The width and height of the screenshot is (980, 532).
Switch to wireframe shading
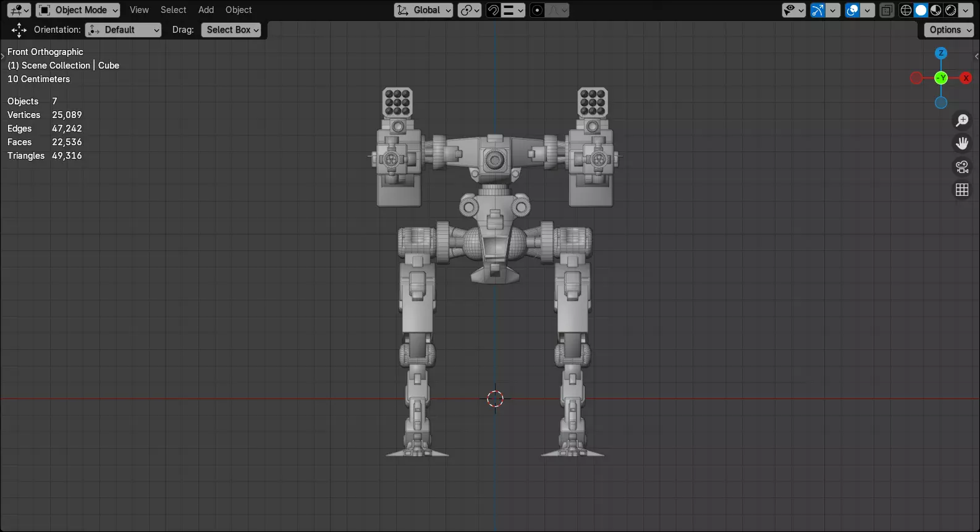pyautogui.click(x=906, y=10)
